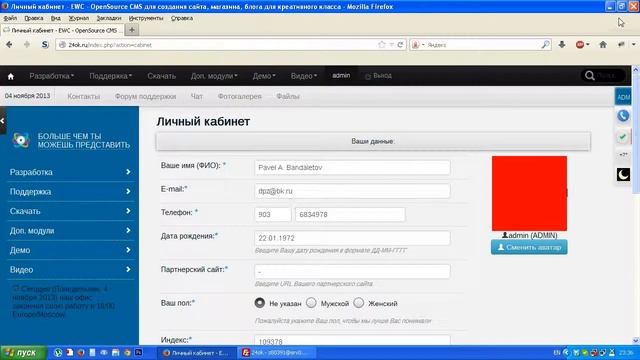Click the green checkmark side icon

coord(622,136)
